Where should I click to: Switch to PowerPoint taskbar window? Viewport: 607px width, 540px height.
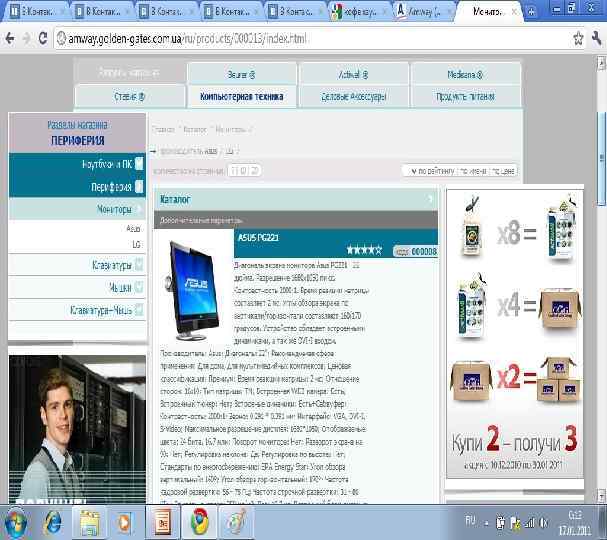tap(163, 523)
